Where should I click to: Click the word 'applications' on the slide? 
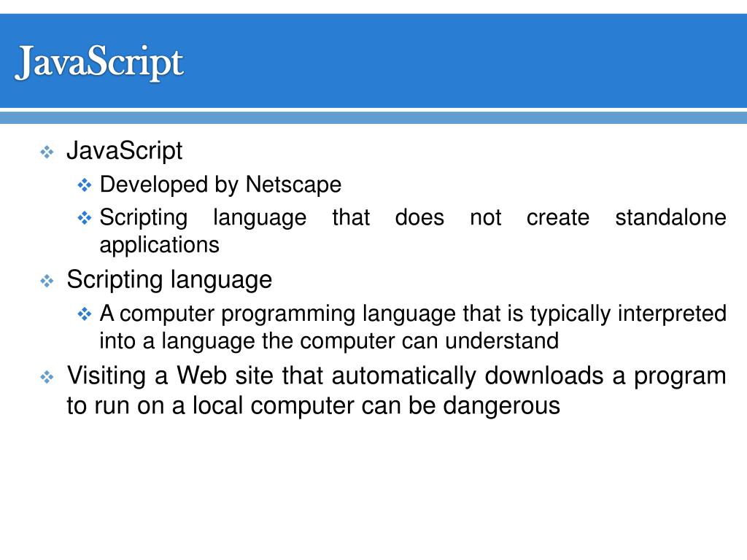(x=159, y=245)
